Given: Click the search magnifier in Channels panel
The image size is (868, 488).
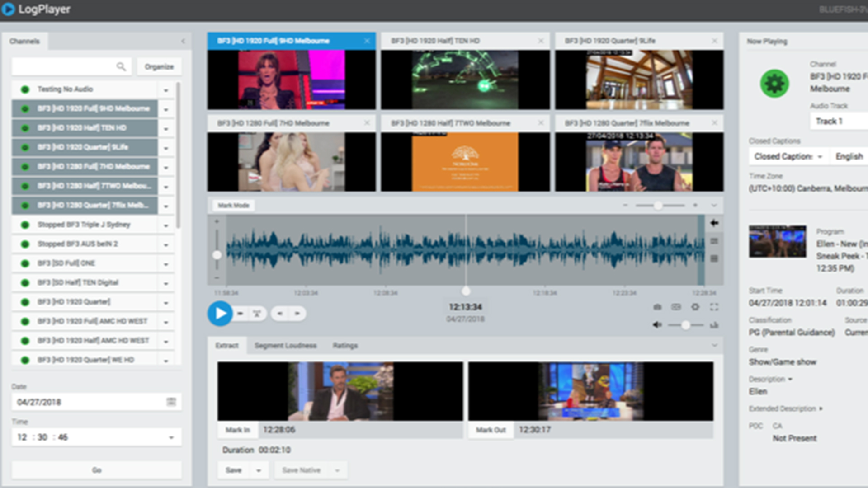Looking at the screenshot, I should coord(121,67).
